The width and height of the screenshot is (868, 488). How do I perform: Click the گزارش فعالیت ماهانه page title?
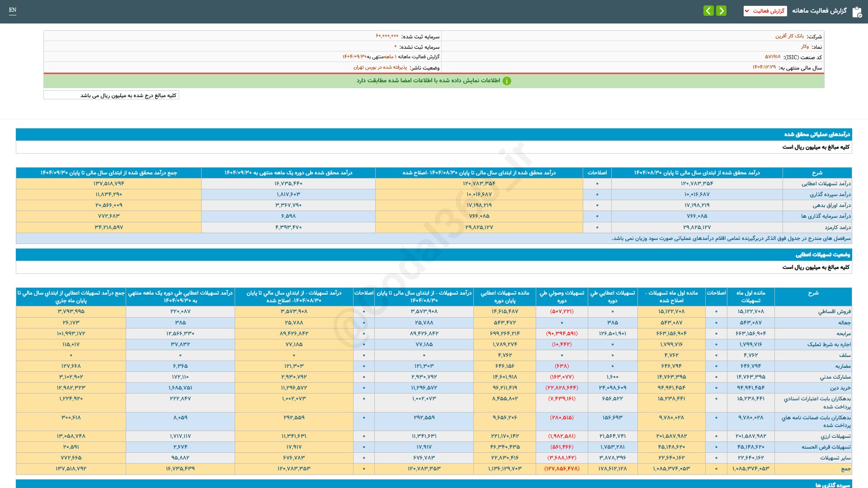819,11
